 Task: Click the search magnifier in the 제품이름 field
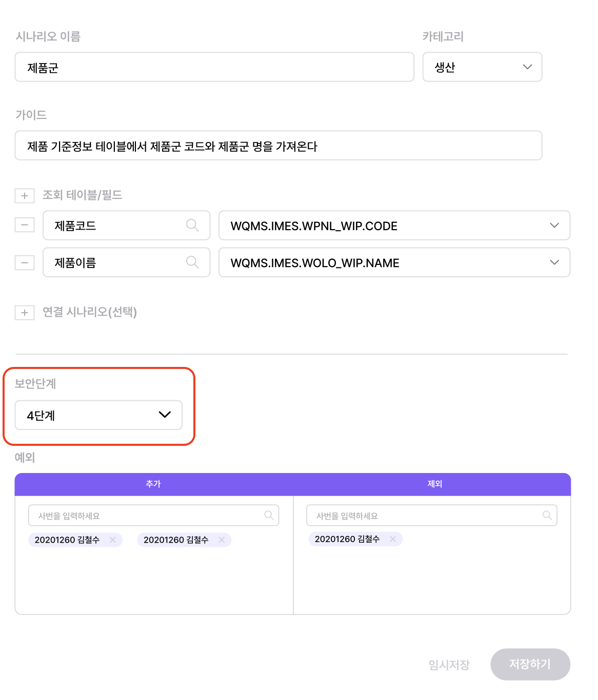[x=192, y=262]
